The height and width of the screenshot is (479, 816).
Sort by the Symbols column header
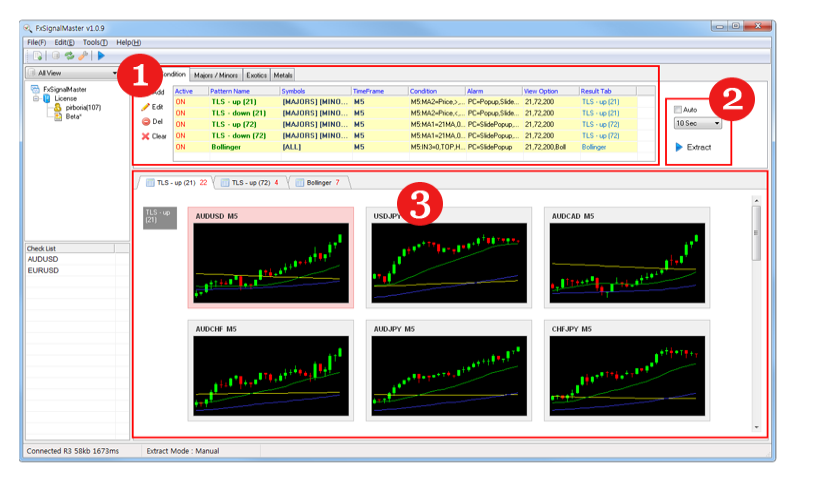coord(315,91)
